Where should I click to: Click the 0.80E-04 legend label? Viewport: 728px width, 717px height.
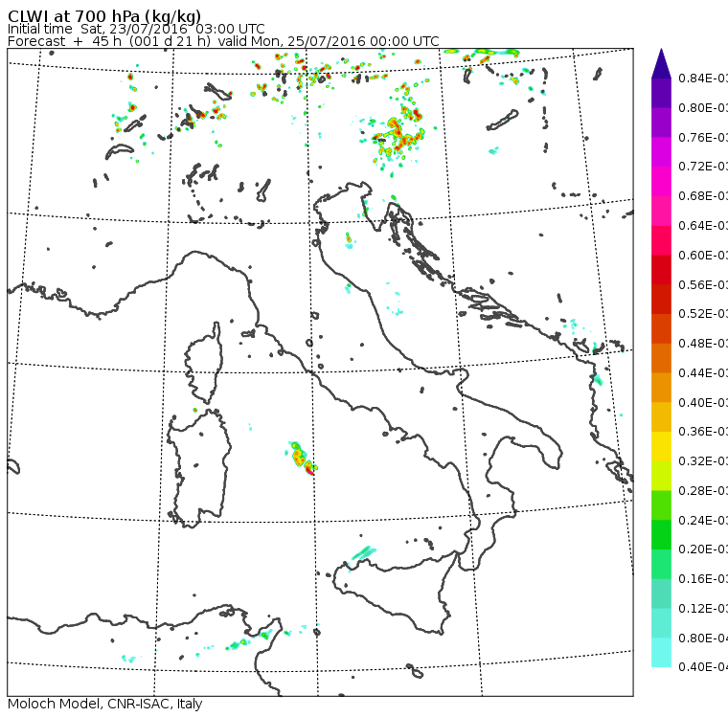(703, 639)
